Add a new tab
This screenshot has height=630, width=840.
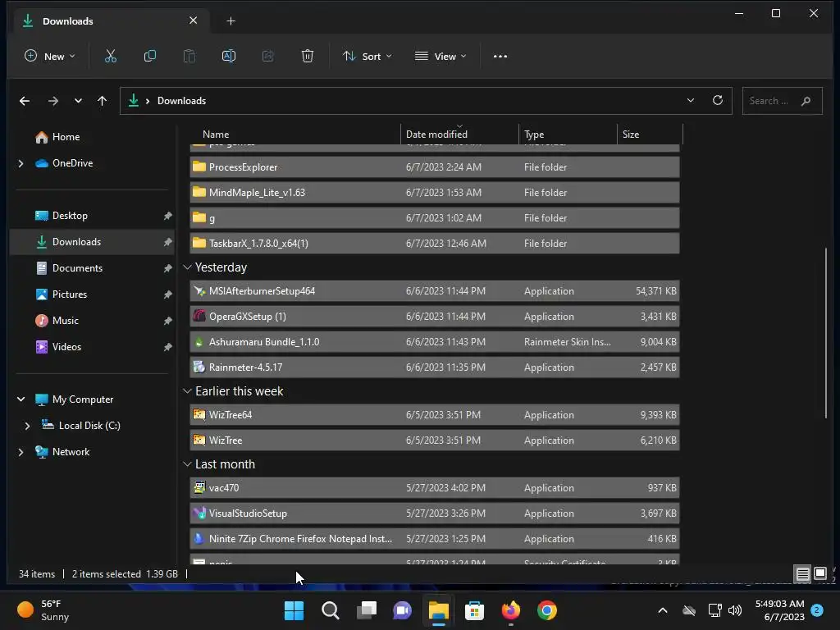pyautogui.click(x=231, y=21)
